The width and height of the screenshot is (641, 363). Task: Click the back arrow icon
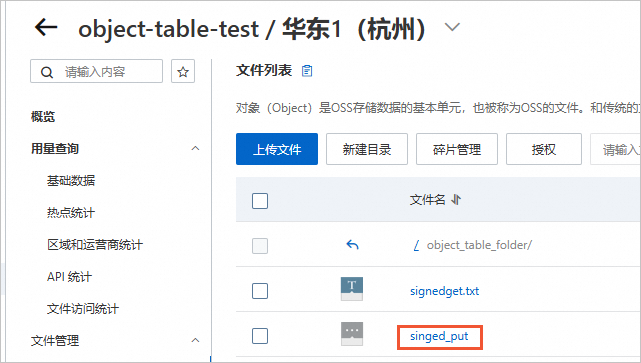46,28
